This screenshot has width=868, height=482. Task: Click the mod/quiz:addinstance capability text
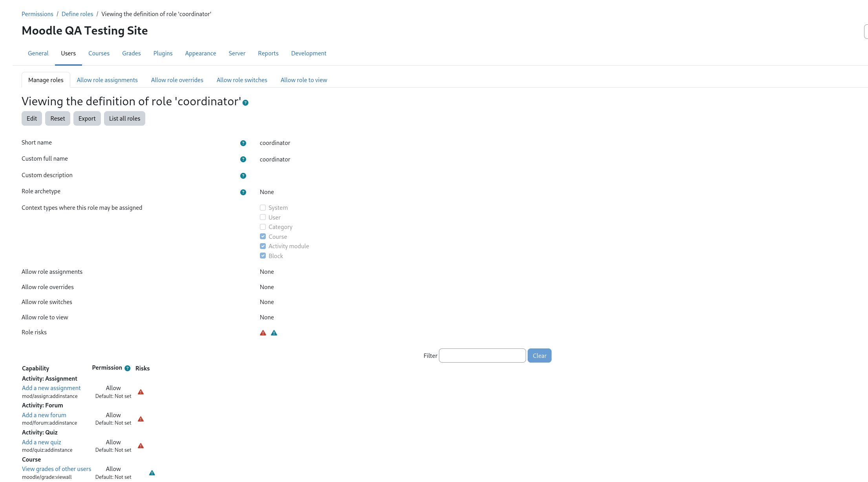[47, 450]
